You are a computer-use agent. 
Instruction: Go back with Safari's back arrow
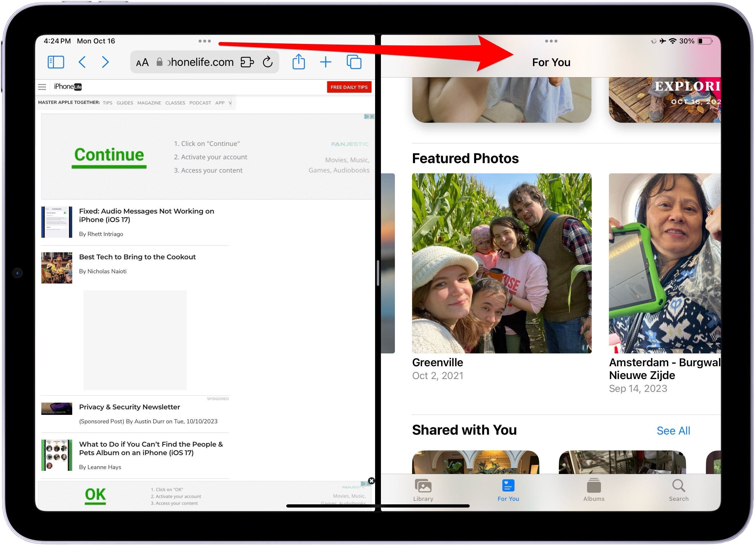82,62
